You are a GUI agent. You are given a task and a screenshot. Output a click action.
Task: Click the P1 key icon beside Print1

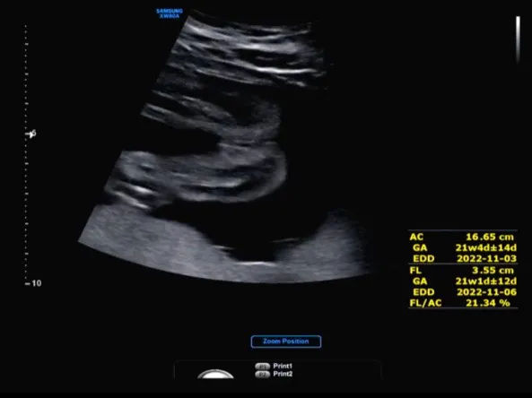point(262,366)
